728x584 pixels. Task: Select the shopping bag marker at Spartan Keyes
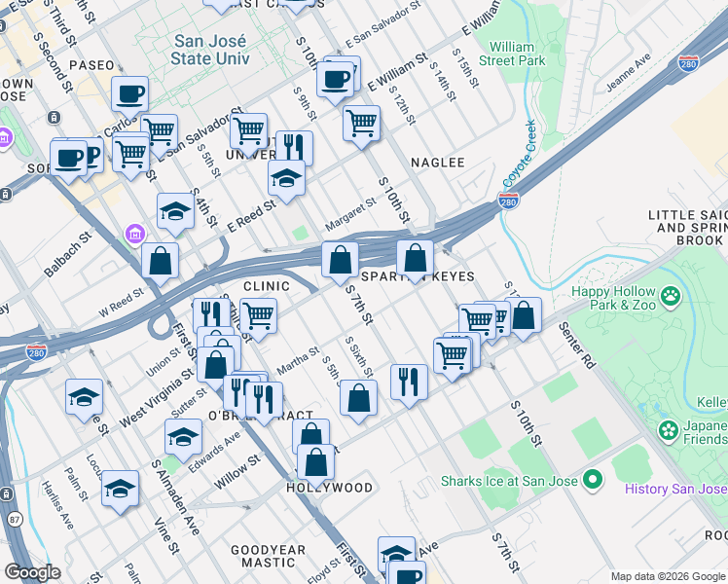click(415, 259)
